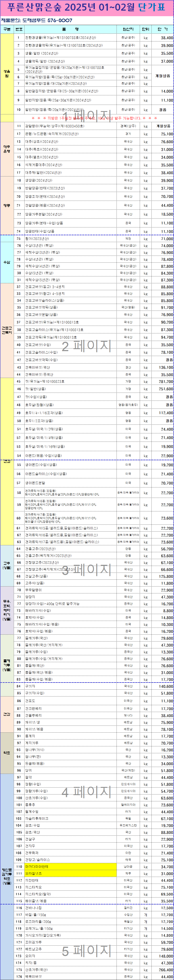Select price 266,400 in row 125

166,970
